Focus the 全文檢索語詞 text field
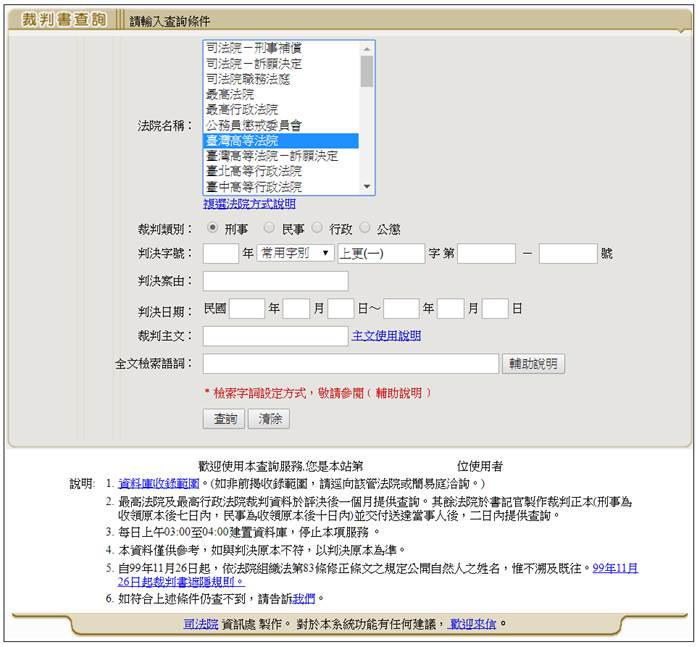This screenshot has width=697, height=647. coord(350,364)
